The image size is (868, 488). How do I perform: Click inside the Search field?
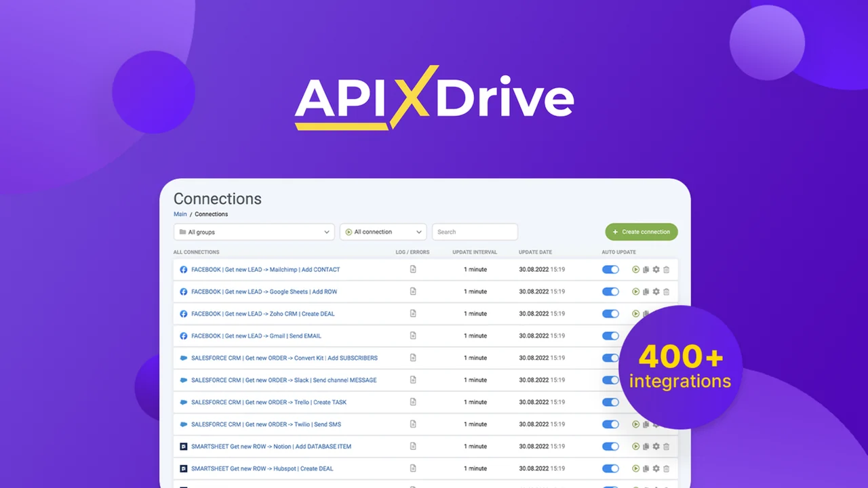click(x=475, y=232)
